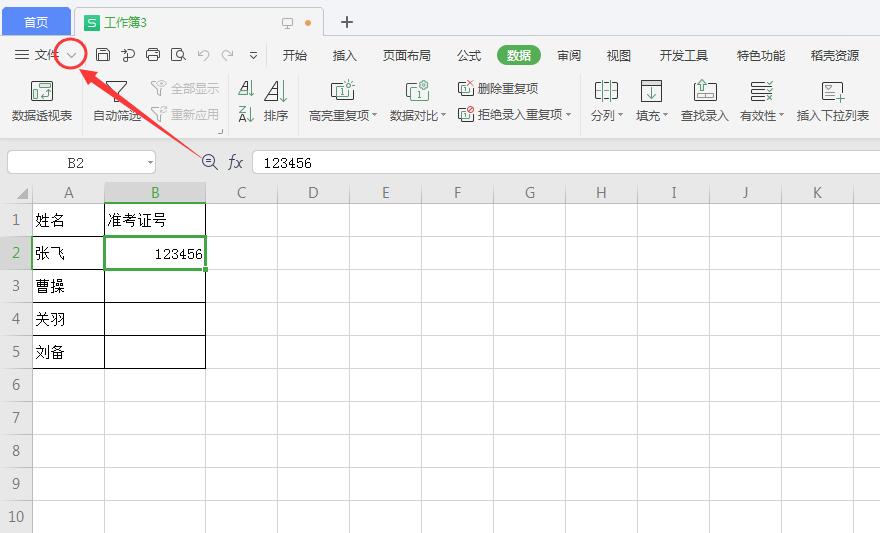The height and width of the screenshot is (533, 880).
Task: Expand the quick access toolbar customize arrow
Action: click(x=253, y=56)
